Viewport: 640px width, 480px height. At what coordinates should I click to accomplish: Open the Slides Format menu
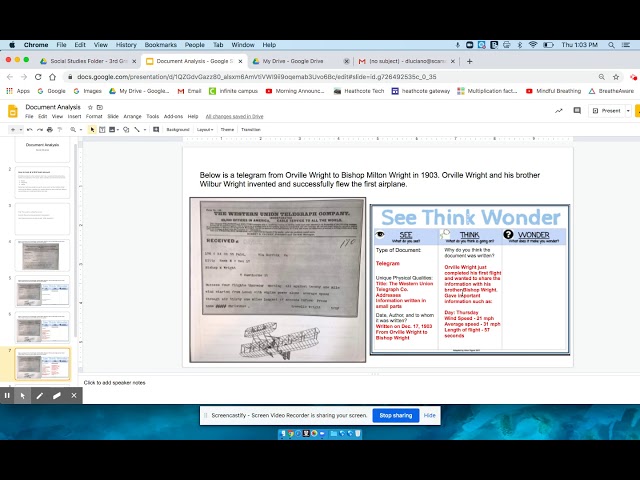pos(94,116)
